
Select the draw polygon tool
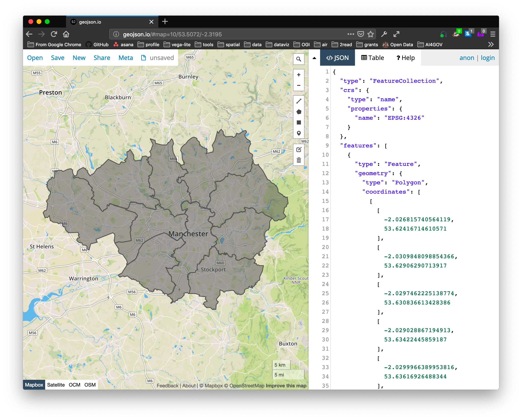point(299,112)
